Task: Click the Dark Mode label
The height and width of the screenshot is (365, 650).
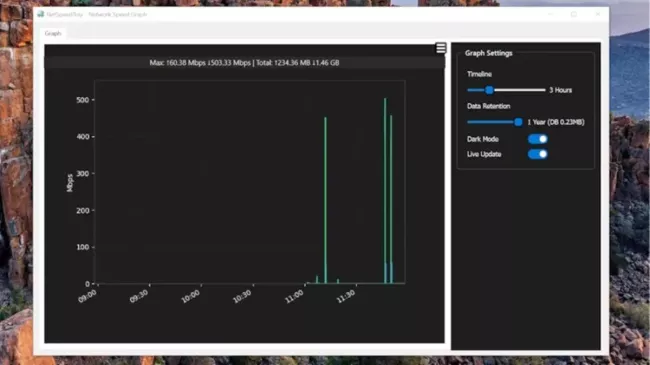Action: click(x=483, y=139)
